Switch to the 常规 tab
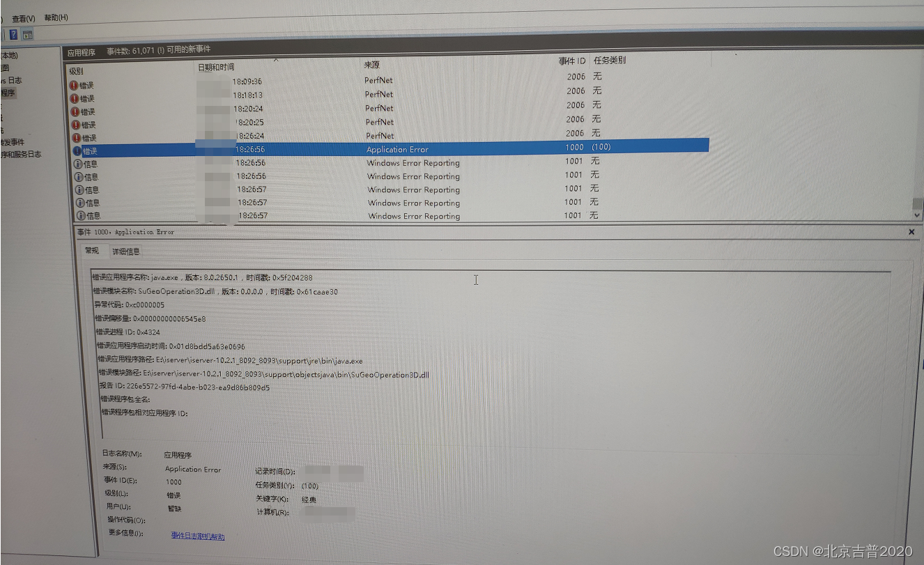The image size is (924, 565). [92, 250]
